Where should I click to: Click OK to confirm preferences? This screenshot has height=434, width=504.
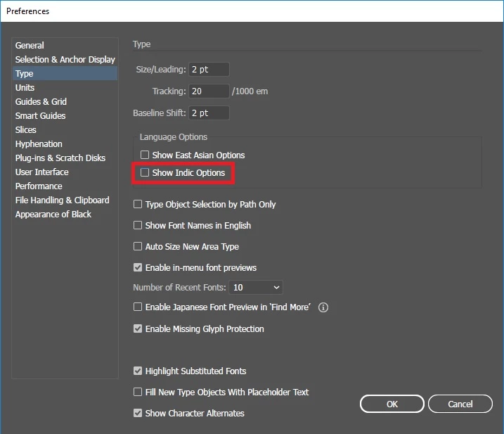click(392, 404)
